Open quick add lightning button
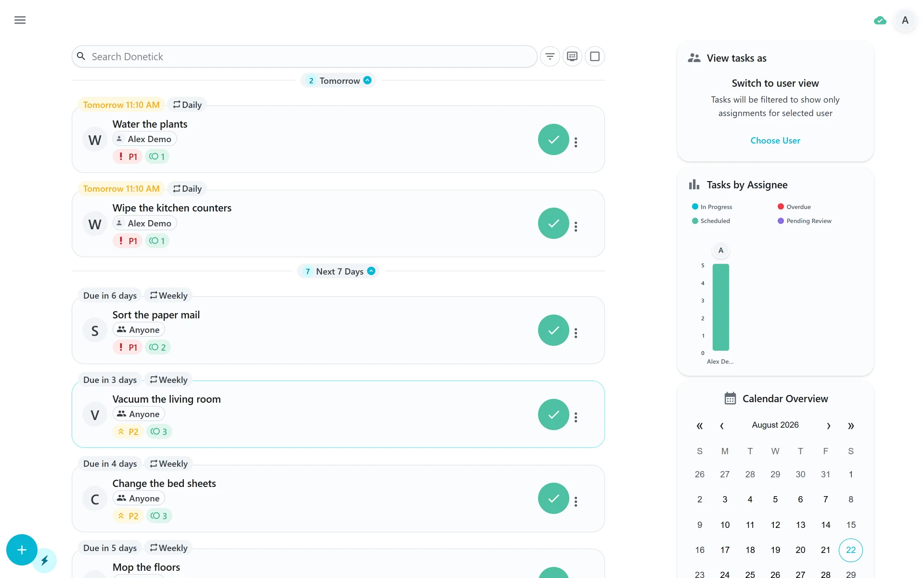The height and width of the screenshot is (578, 924). (x=45, y=561)
